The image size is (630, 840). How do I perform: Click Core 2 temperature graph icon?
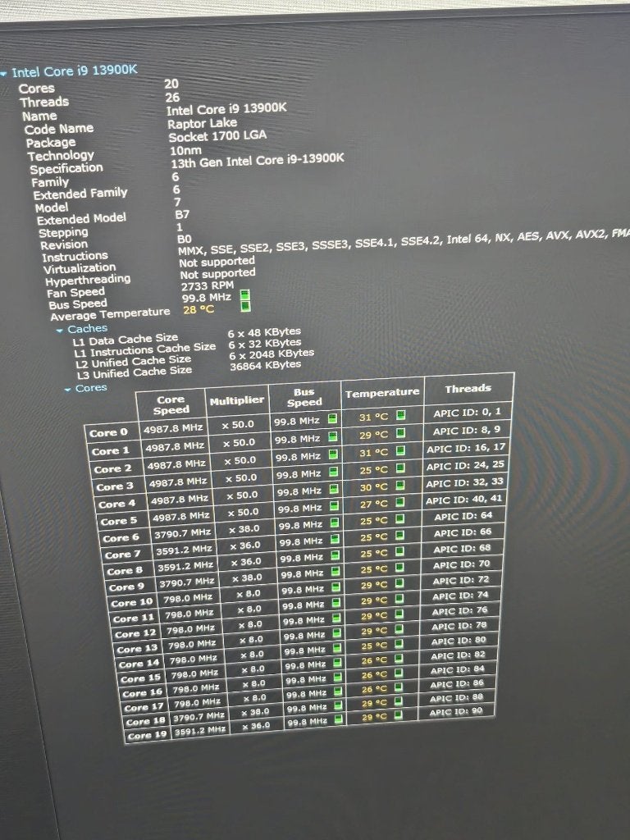tap(400, 451)
